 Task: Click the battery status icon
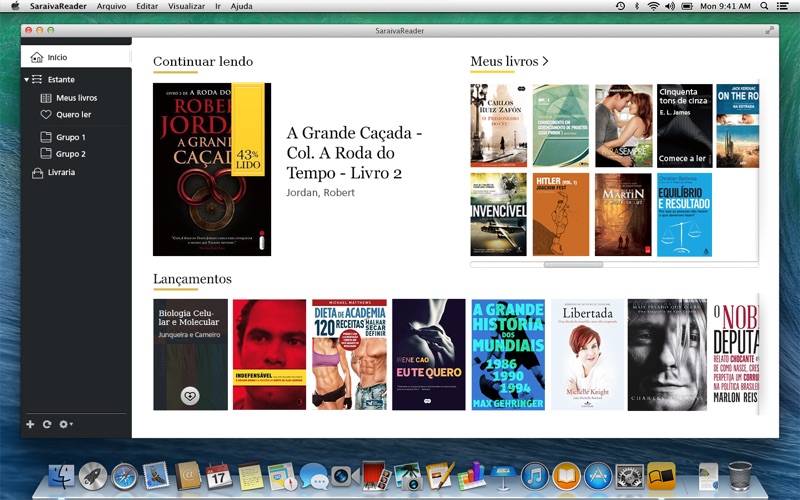pos(687,6)
